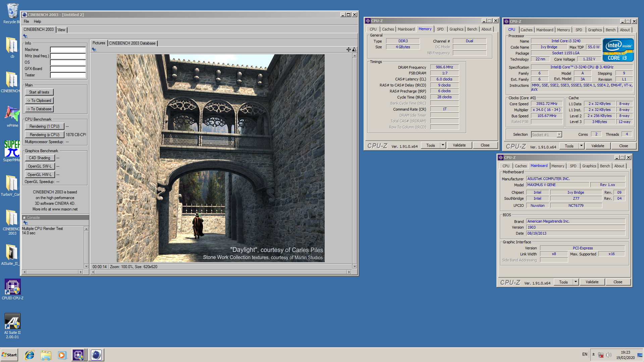Click the Machine input field
The width and height of the screenshot is (644, 362).
tap(68, 50)
